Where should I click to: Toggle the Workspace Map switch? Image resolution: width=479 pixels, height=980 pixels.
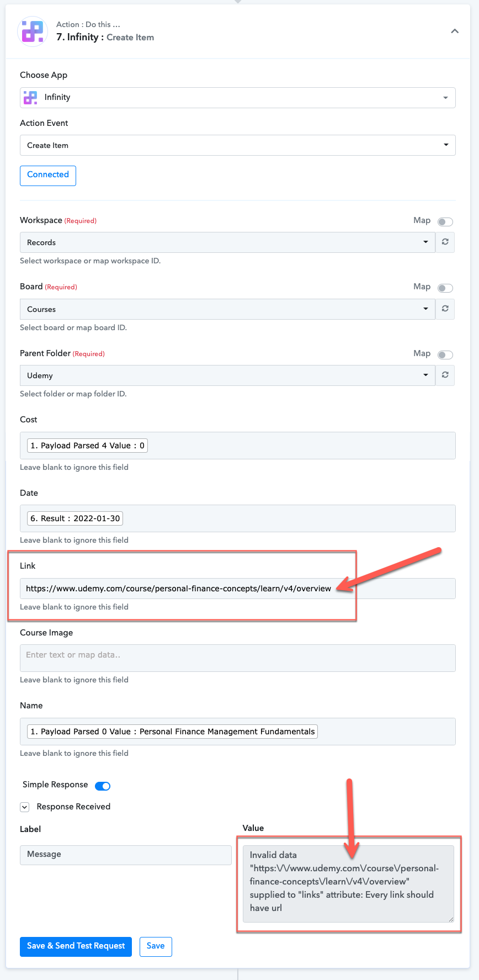click(x=445, y=221)
